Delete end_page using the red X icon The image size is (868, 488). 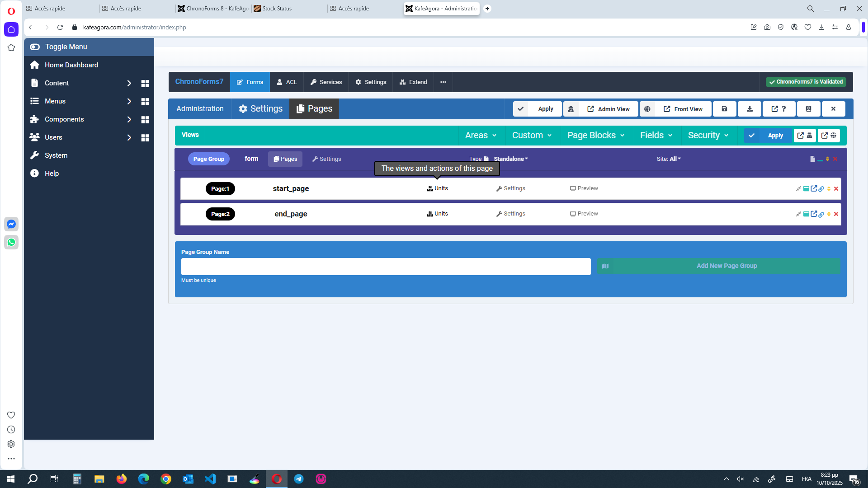(x=835, y=214)
